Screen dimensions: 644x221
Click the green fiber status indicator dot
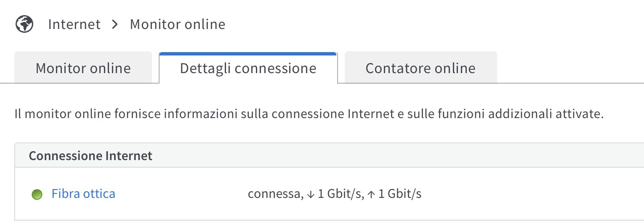tap(37, 194)
